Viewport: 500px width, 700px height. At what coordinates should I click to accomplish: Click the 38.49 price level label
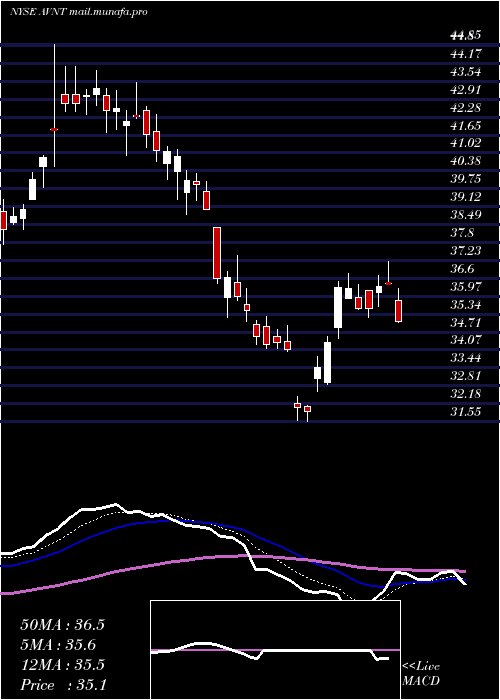(x=466, y=215)
